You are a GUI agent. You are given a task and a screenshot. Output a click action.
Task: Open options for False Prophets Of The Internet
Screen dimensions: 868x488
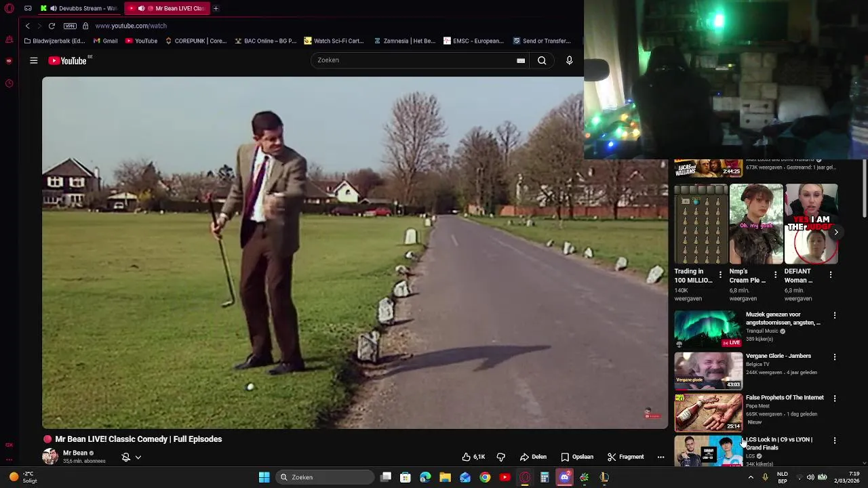(835, 399)
